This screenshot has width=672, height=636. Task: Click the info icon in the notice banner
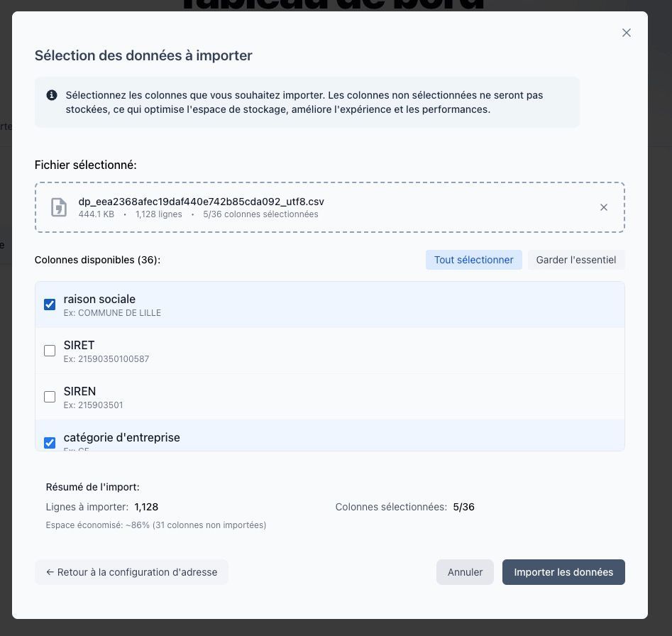(53, 94)
